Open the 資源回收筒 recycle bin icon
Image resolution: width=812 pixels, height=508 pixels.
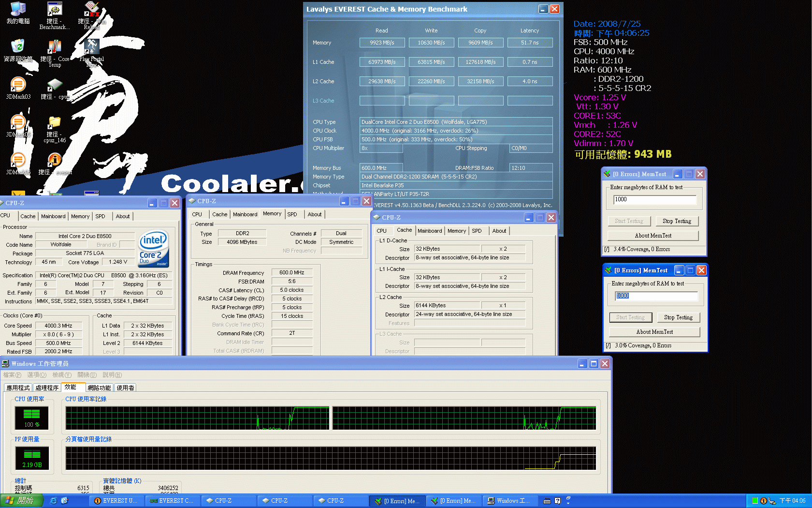click(x=18, y=51)
